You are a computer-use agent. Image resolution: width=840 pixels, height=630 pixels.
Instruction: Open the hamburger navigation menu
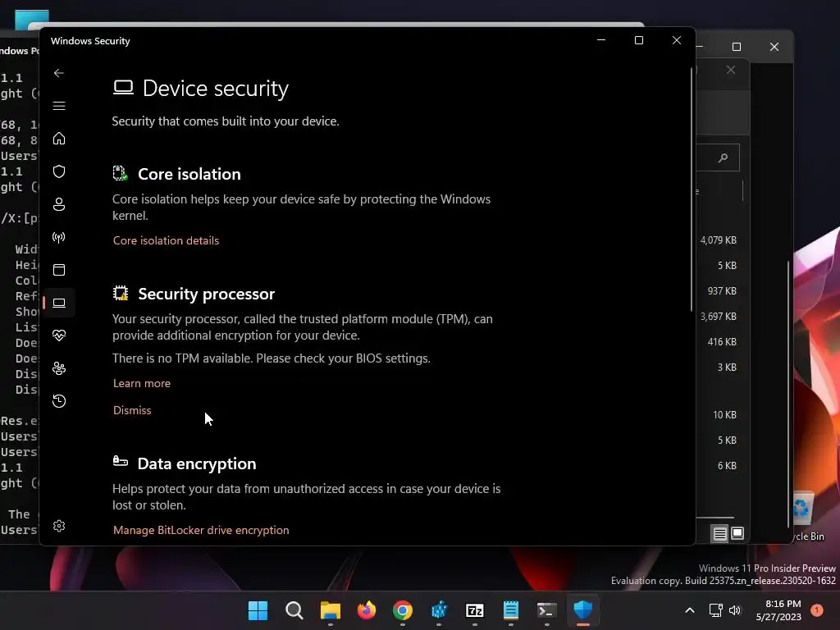[59, 106]
